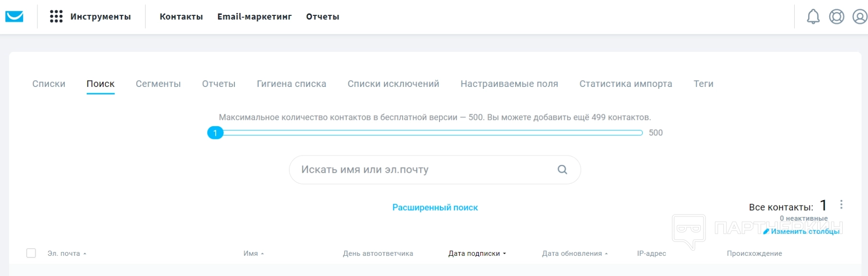868x276 pixels.
Task: Click the free version contact limit message
Action: [x=435, y=117]
